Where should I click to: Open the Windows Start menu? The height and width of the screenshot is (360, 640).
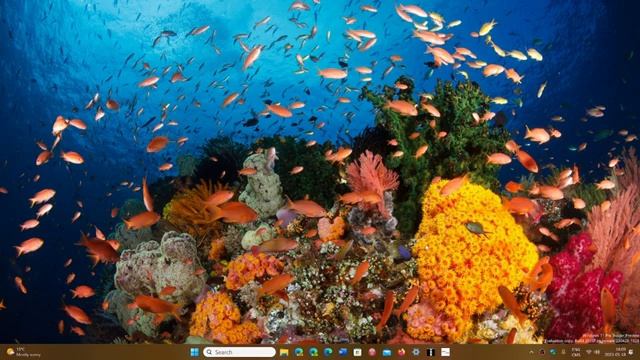point(195,352)
